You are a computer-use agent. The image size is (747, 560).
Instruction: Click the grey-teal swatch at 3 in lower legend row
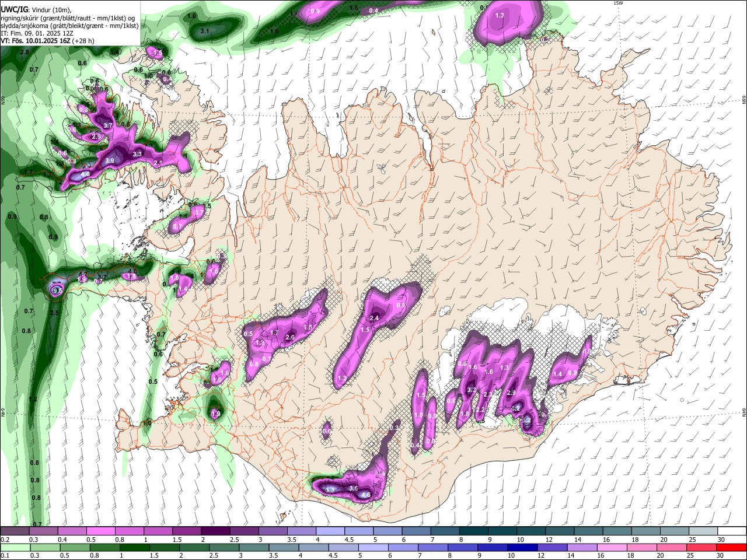click(254, 548)
